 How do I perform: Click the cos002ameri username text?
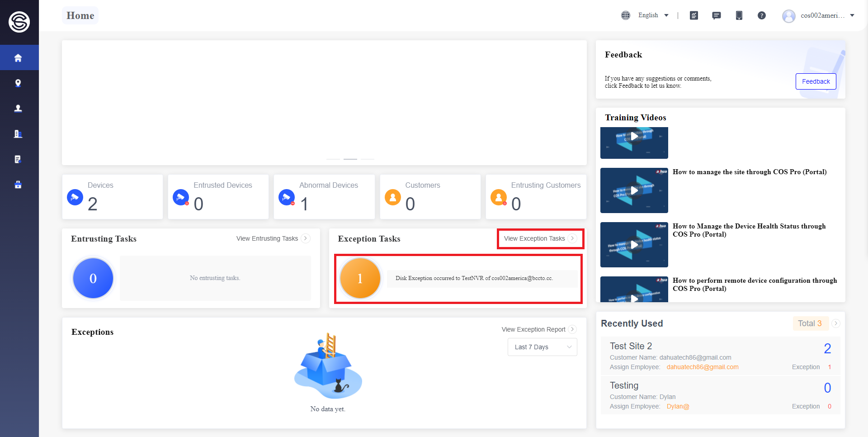(x=823, y=15)
